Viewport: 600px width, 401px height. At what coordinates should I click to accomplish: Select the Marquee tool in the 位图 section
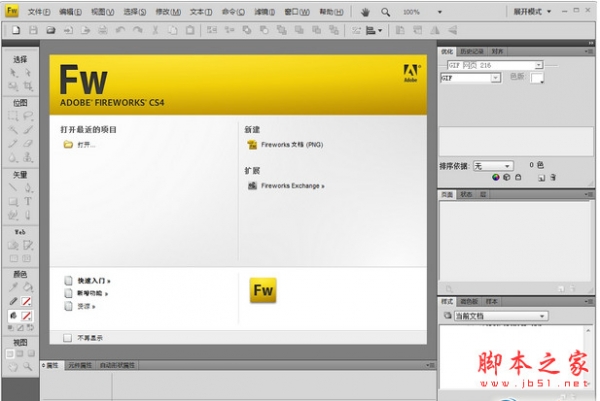click(13, 116)
